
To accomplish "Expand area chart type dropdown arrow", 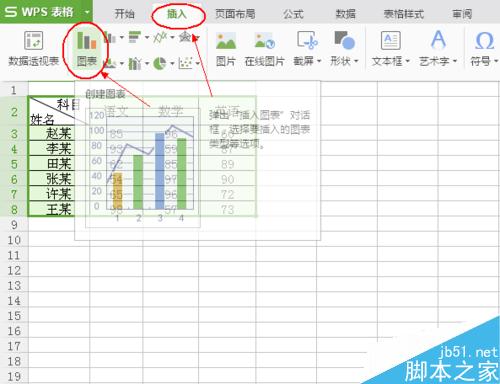I will (x=122, y=63).
